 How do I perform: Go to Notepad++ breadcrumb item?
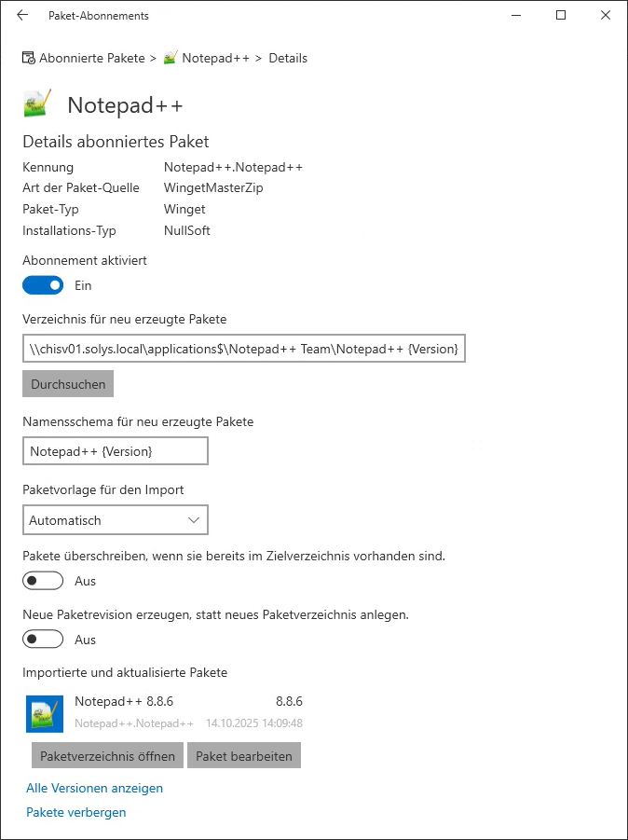pyautogui.click(x=215, y=58)
